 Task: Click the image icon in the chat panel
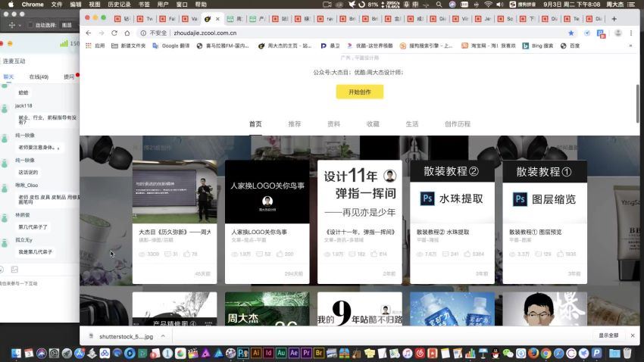click(x=14, y=270)
